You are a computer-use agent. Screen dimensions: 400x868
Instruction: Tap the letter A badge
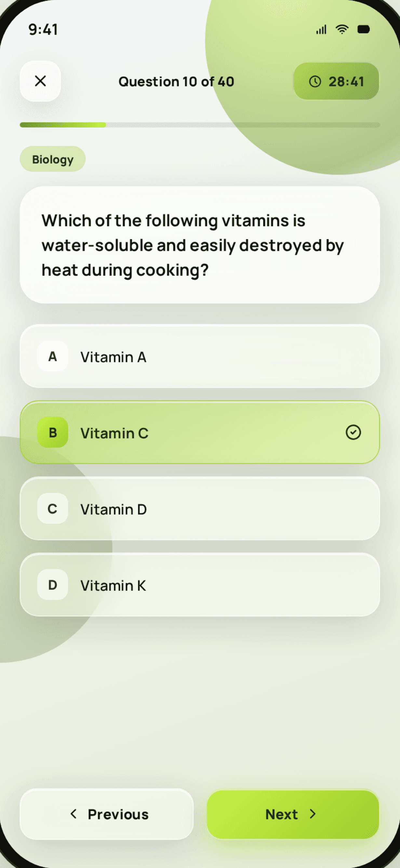tap(53, 356)
